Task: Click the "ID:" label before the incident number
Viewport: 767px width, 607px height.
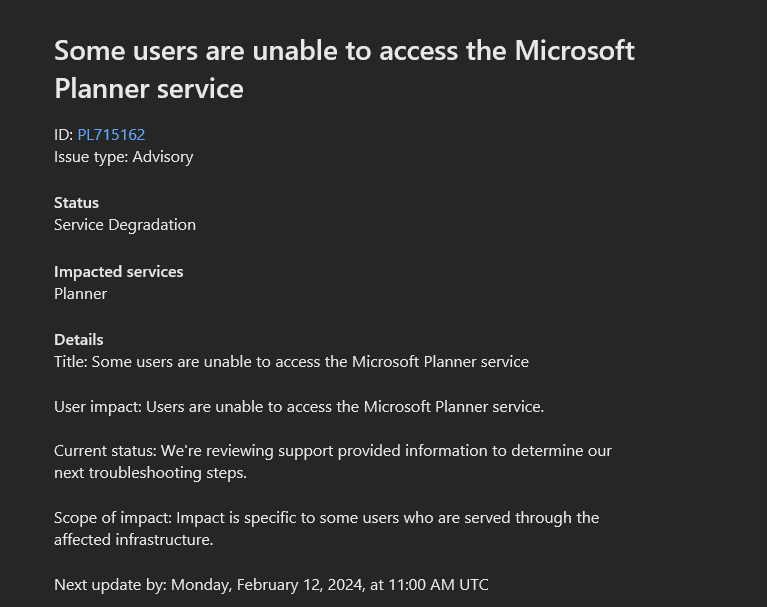Action: 64,134
